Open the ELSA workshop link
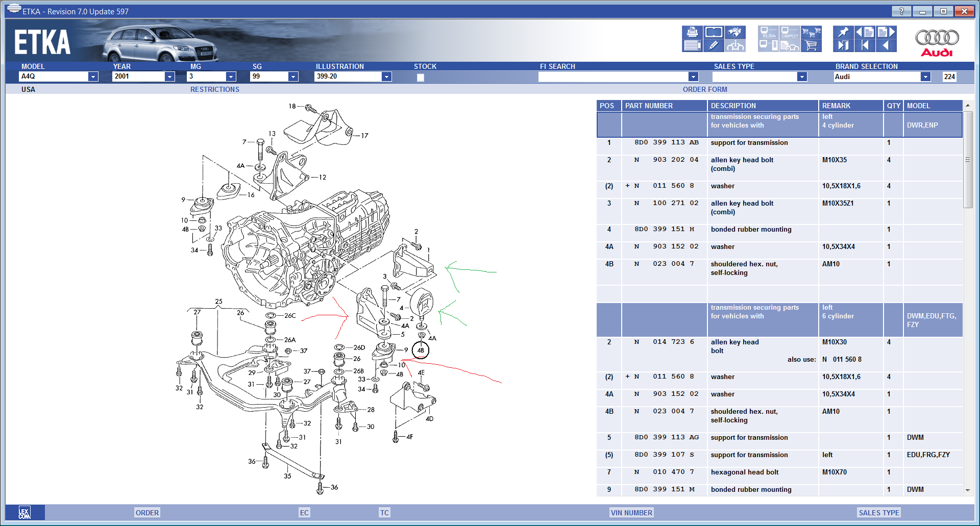 coord(768,32)
